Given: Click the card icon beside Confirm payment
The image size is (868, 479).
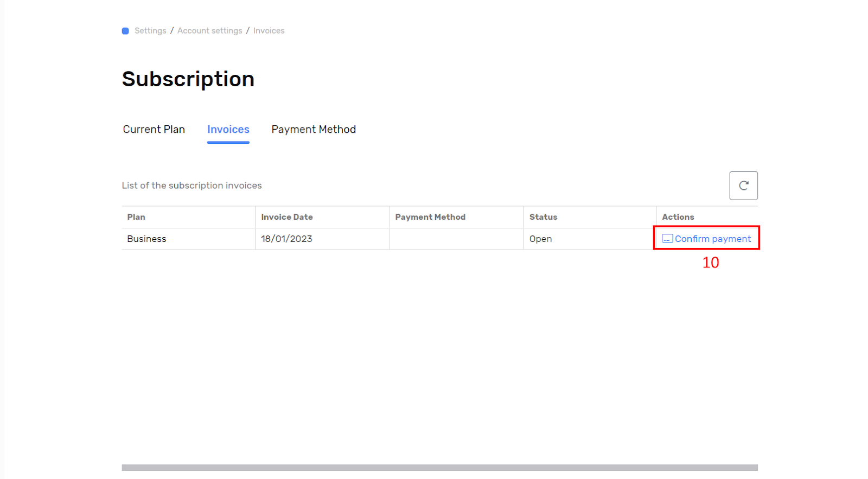Looking at the screenshot, I should [667, 239].
